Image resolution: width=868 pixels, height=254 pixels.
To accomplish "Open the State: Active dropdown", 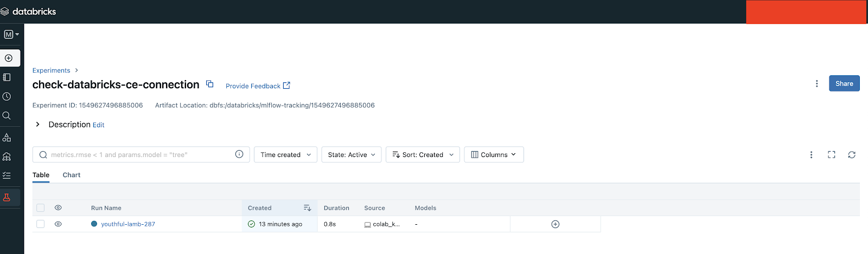I will [x=351, y=155].
